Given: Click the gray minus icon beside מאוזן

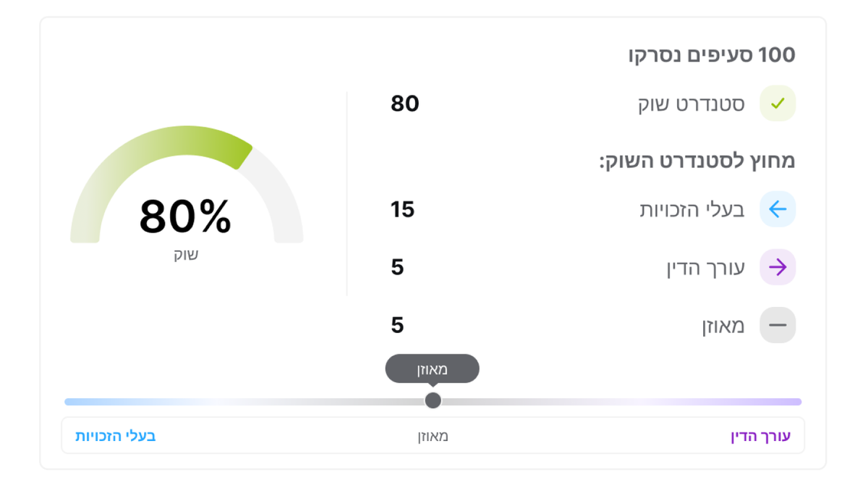Looking at the screenshot, I should pyautogui.click(x=777, y=325).
